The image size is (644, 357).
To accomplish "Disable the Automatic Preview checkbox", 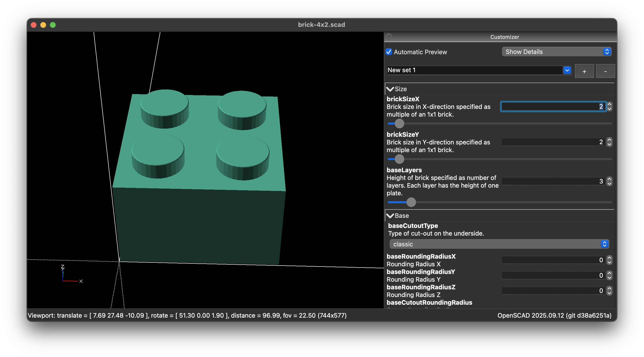I will pos(388,52).
